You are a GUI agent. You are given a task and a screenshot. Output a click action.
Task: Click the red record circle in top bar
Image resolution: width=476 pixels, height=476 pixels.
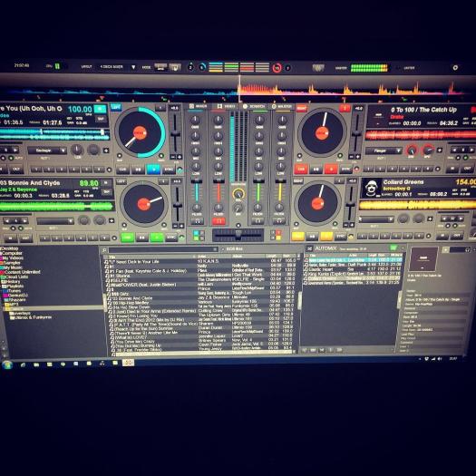(x=277, y=68)
